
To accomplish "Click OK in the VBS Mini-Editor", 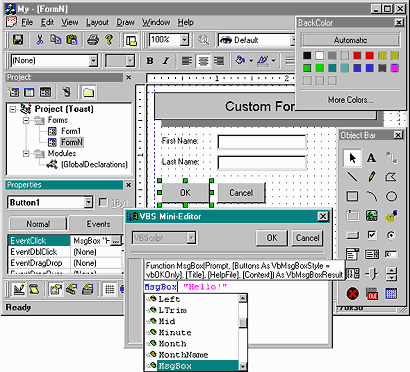I will point(272,238).
